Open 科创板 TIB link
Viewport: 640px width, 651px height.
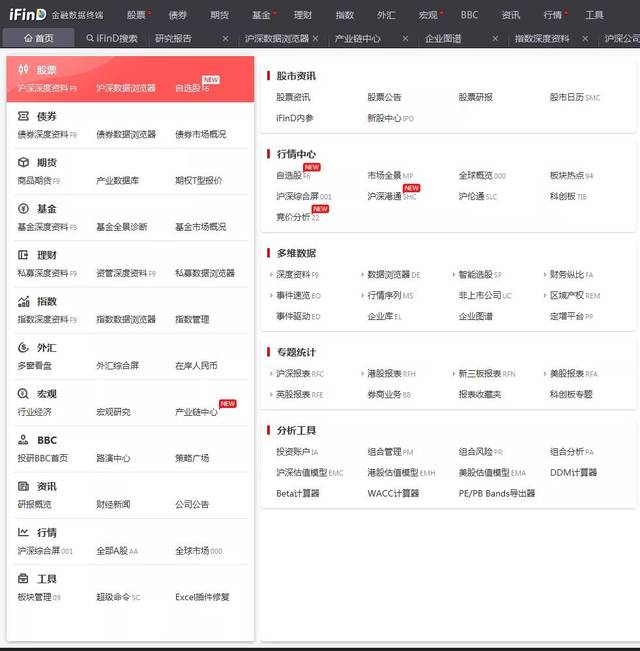[568, 196]
